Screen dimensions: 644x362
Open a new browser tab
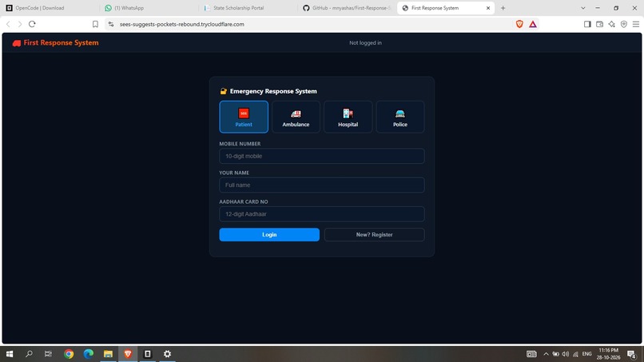(503, 8)
